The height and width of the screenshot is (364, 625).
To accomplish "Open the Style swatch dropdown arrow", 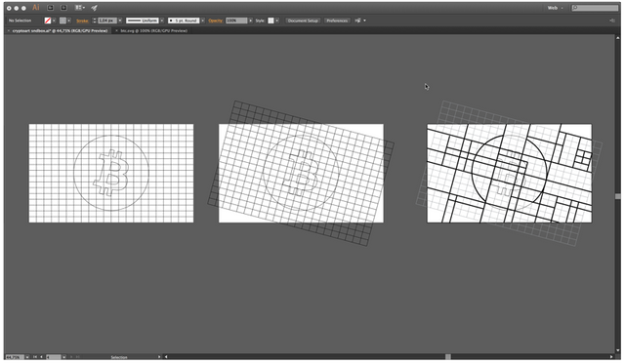I will (x=277, y=20).
